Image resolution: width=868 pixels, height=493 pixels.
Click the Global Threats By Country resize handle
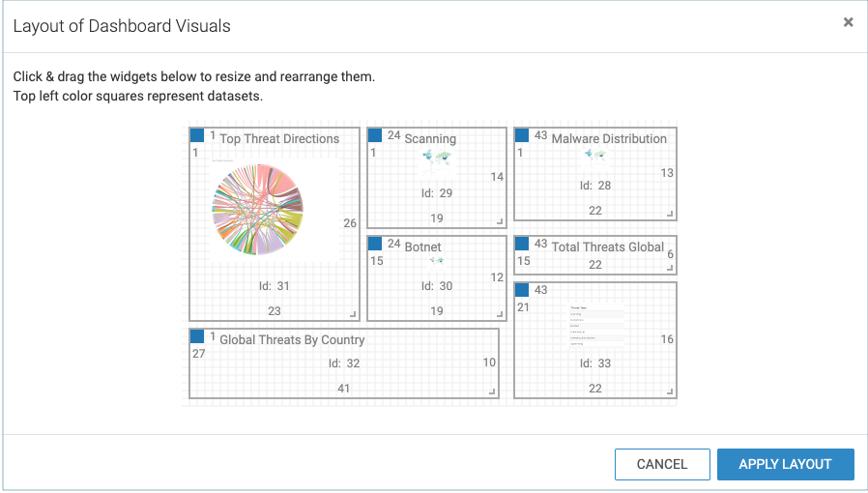pos(492,391)
